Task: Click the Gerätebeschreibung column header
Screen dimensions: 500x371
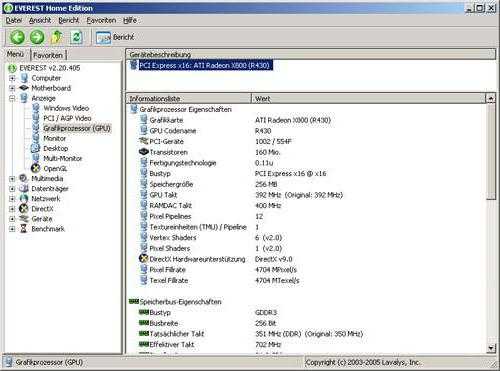Action: (311, 54)
